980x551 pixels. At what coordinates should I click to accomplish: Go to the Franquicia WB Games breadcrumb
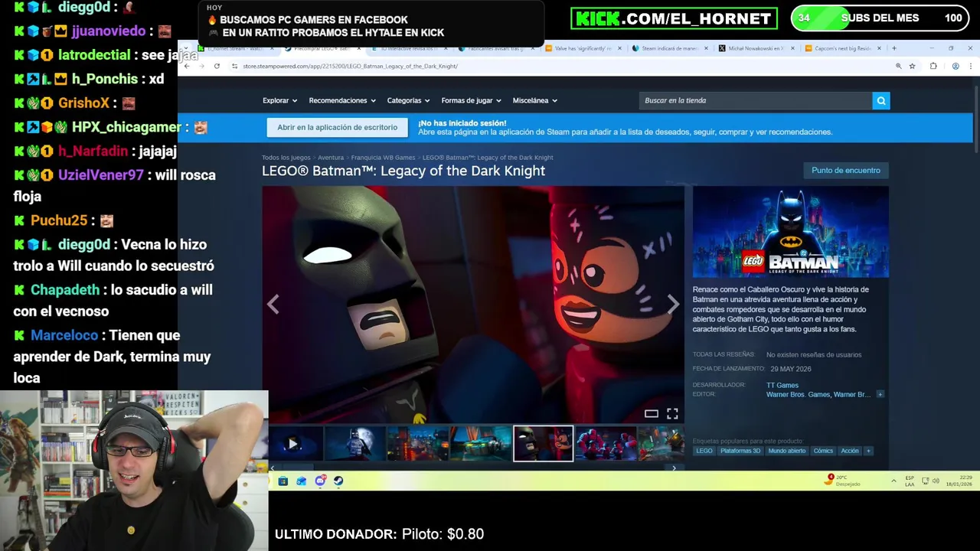(x=383, y=158)
